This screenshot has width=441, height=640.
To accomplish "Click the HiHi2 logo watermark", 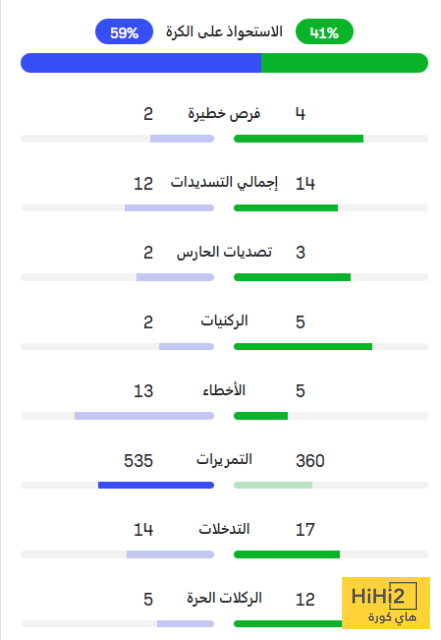I will 386,603.
